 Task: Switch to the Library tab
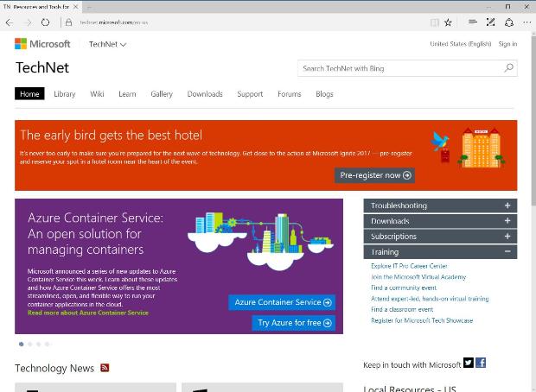tap(65, 94)
